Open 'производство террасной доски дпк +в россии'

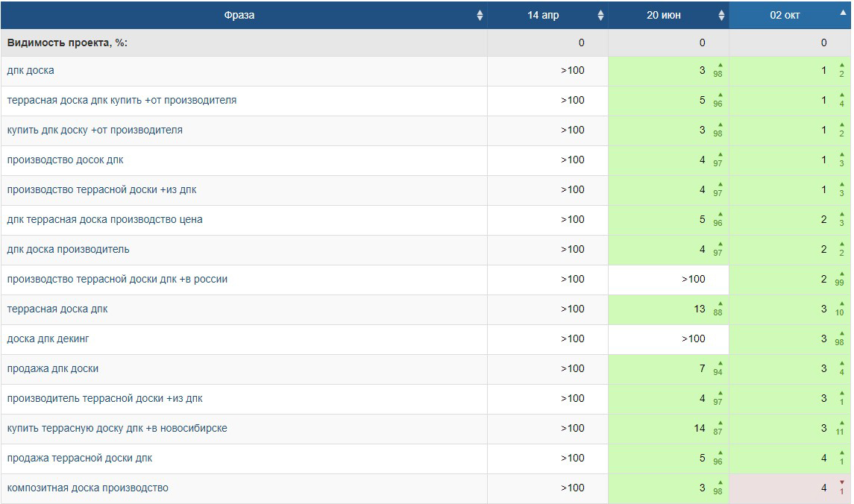[117, 280]
